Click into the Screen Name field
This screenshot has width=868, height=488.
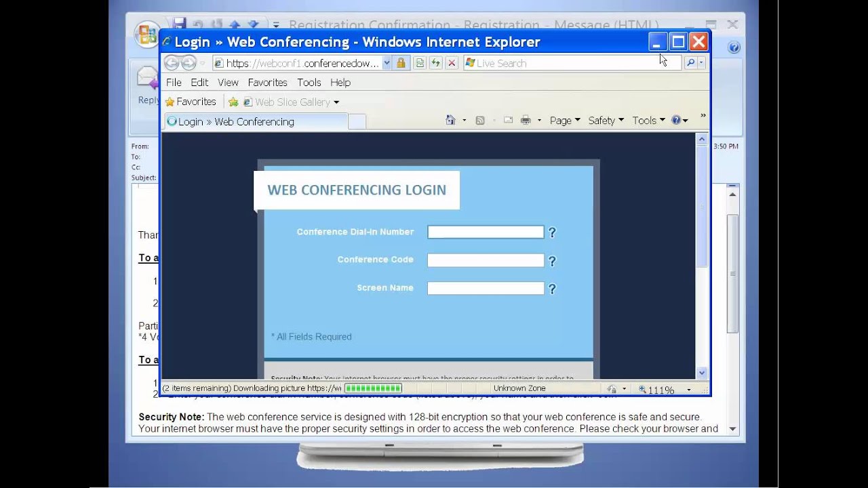pos(486,289)
